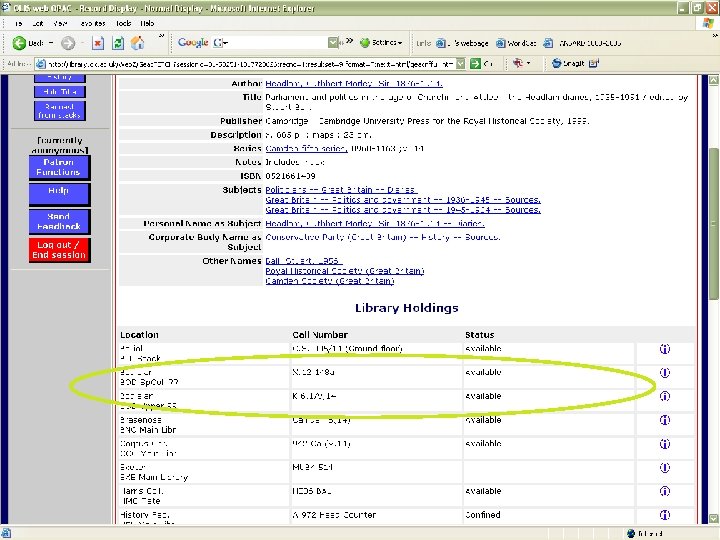Open the third Links bar shortcut
Screen dimensions: 720x540
click(x=582, y=43)
